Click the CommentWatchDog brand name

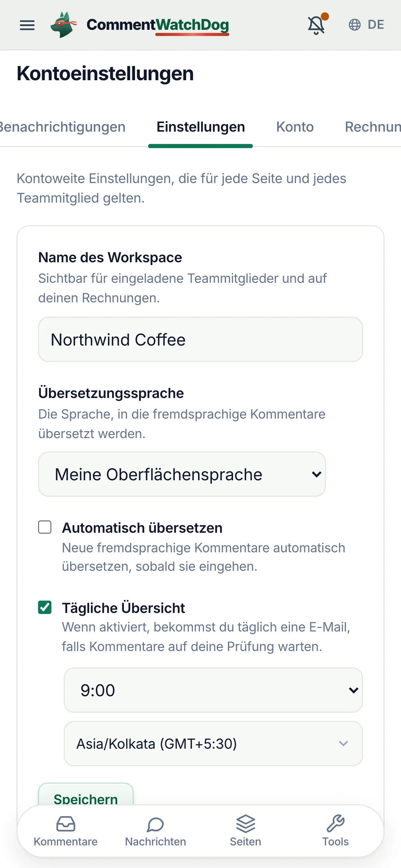click(x=158, y=25)
